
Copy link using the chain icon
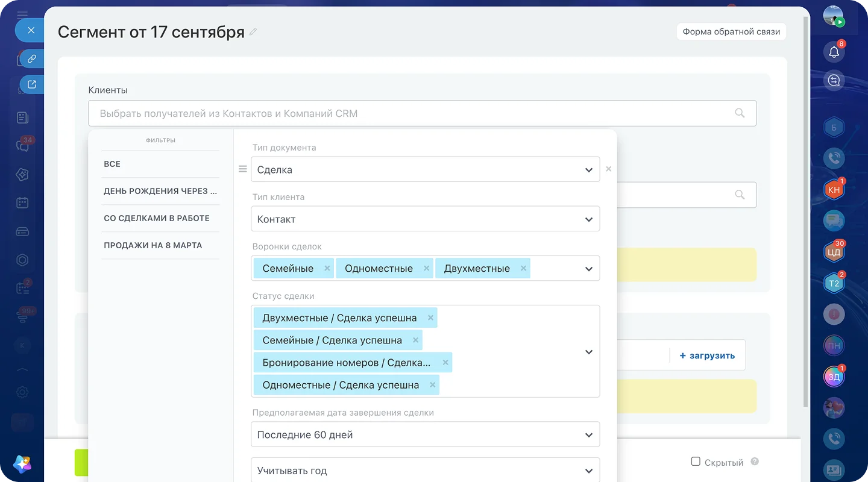tap(32, 59)
